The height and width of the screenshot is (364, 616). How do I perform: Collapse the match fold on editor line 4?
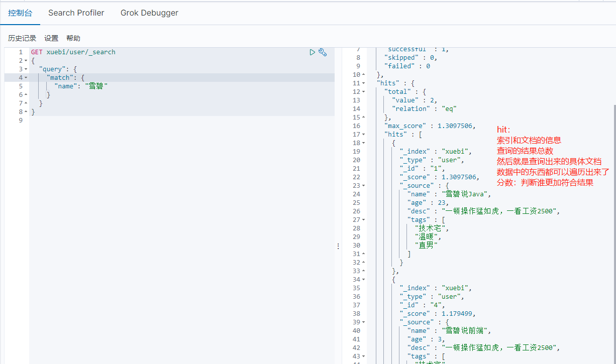26,78
